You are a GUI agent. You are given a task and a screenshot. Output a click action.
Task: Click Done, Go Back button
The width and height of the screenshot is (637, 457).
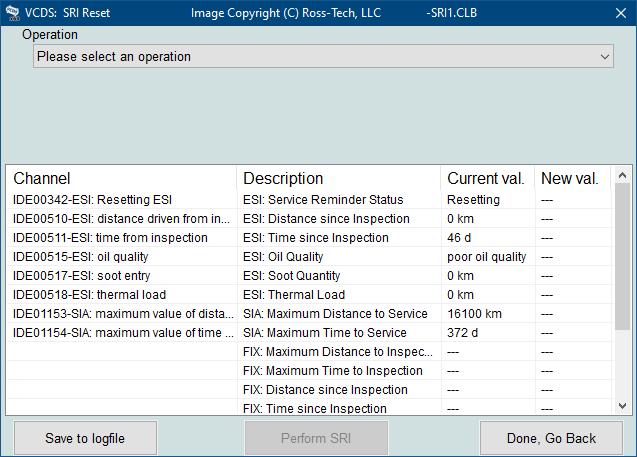coord(551,438)
